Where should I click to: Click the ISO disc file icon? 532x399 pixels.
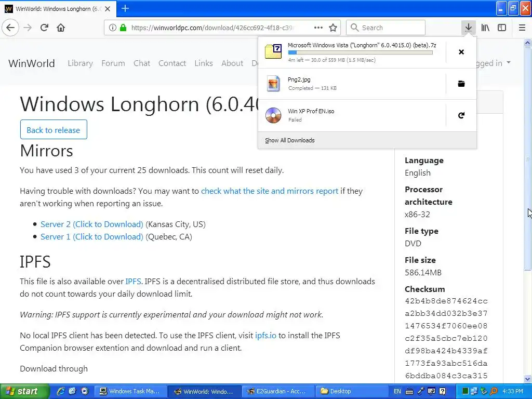[x=273, y=115]
